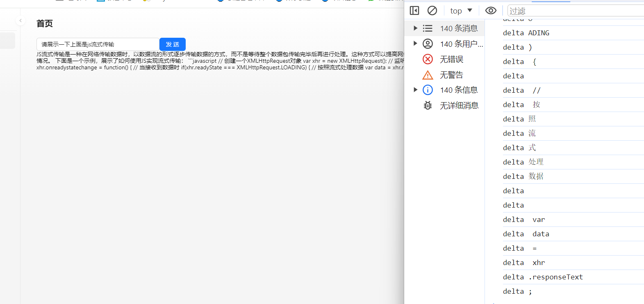Click the 首页 page heading

point(45,23)
